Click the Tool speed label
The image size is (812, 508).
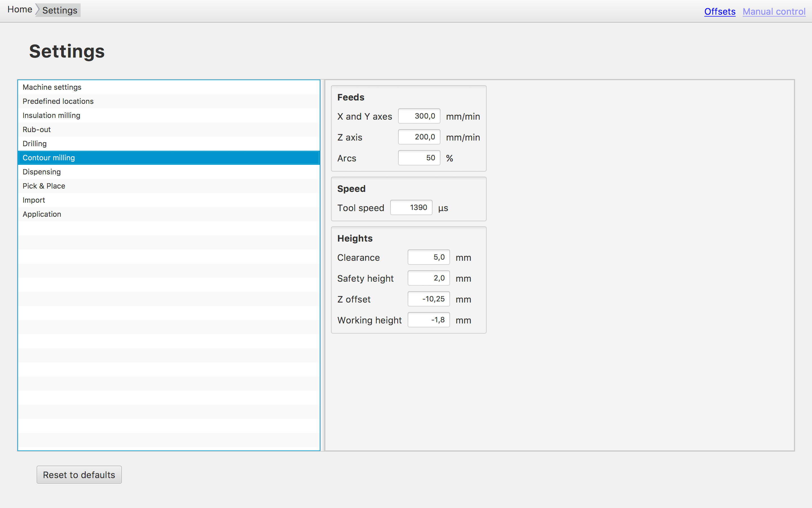pyautogui.click(x=361, y=208)
